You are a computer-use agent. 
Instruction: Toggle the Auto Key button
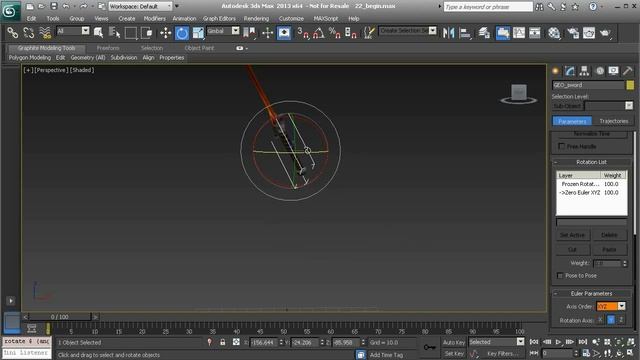pyautogui.click(x=453, y=342)
